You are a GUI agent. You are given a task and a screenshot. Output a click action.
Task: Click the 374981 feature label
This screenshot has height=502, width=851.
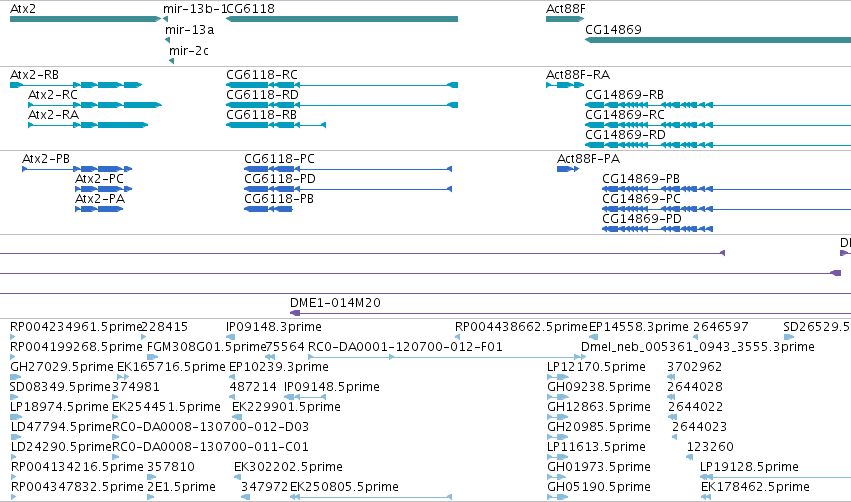point(136,387)
